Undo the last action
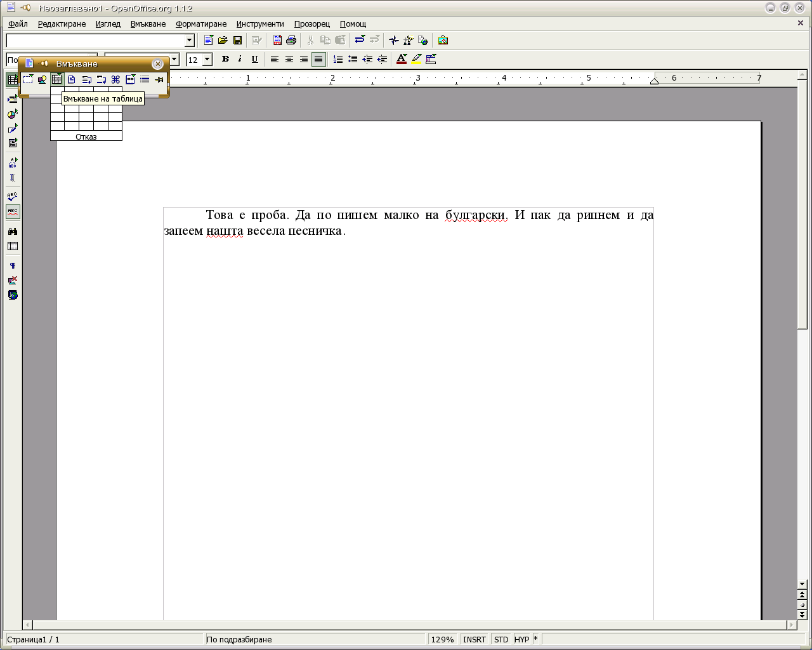Viewport: 812px width, 650px height. pos(360,41)
